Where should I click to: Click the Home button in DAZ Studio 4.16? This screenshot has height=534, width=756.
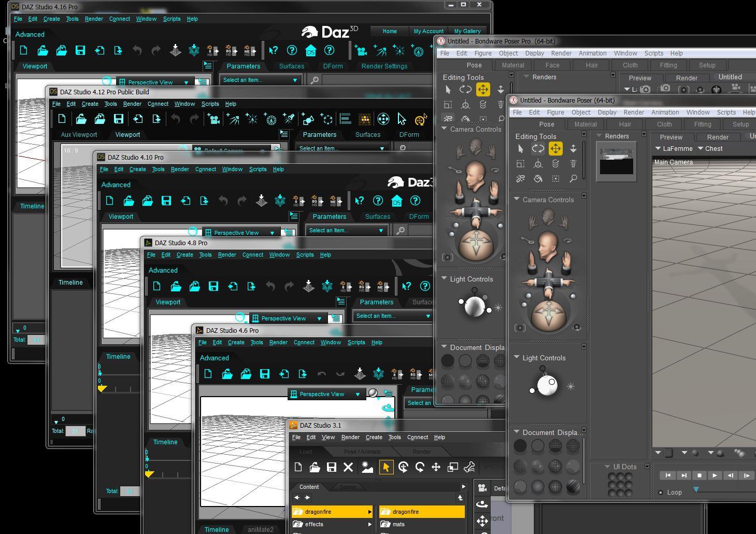pyautogui.click(x=390, y=31)
